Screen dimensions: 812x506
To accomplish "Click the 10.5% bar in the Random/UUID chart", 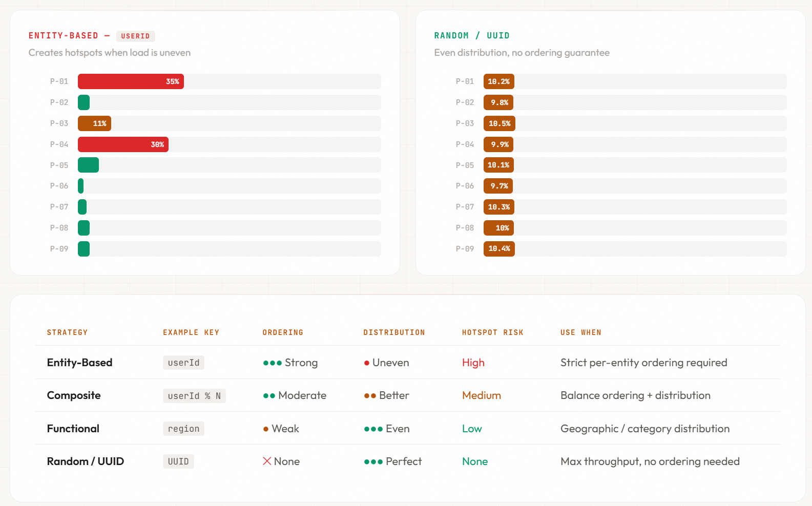I will tap(499, 123).
